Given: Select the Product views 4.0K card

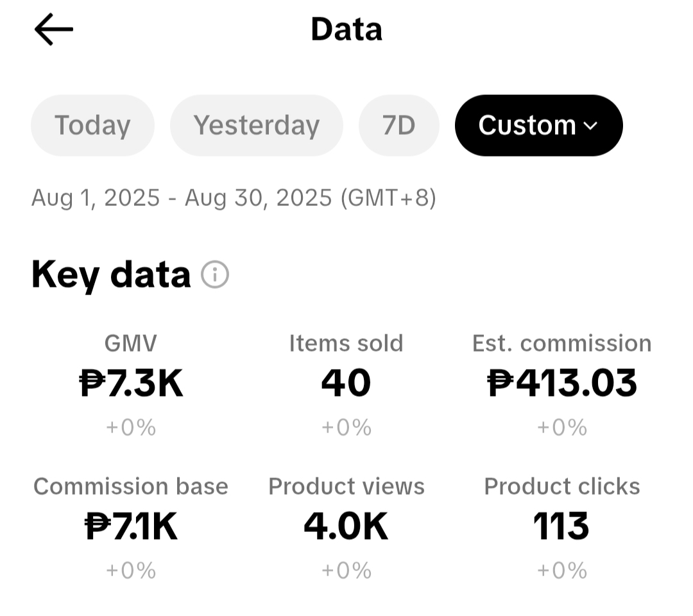Looking at the screenshot, I should coord(346,527).
